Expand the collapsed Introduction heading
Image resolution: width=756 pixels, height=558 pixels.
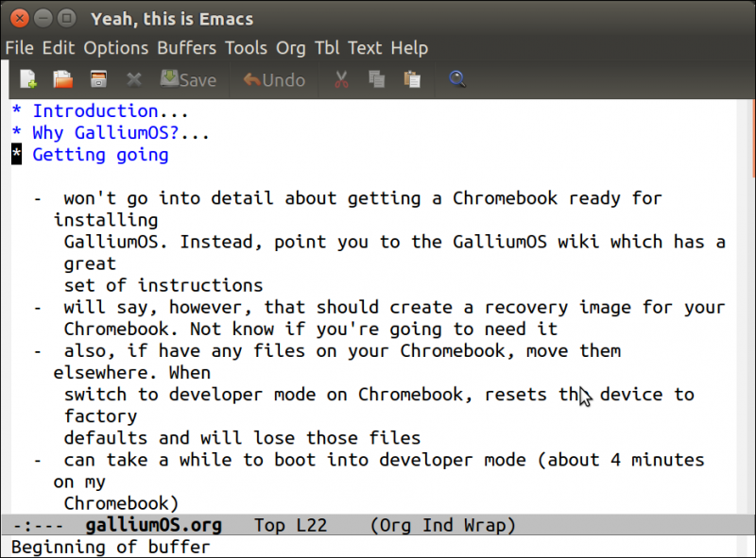click(x=94, y=111)
